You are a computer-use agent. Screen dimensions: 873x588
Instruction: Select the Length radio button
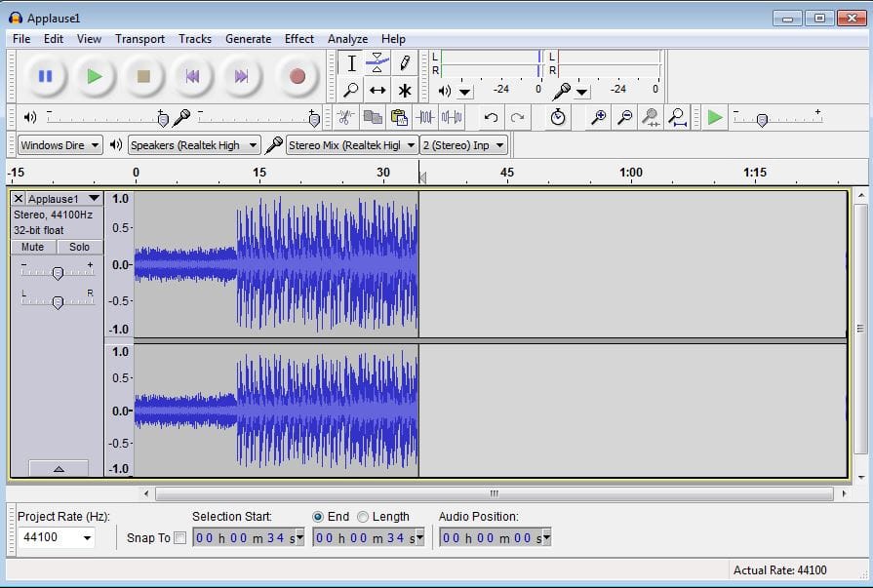click(x=363, y=517)
